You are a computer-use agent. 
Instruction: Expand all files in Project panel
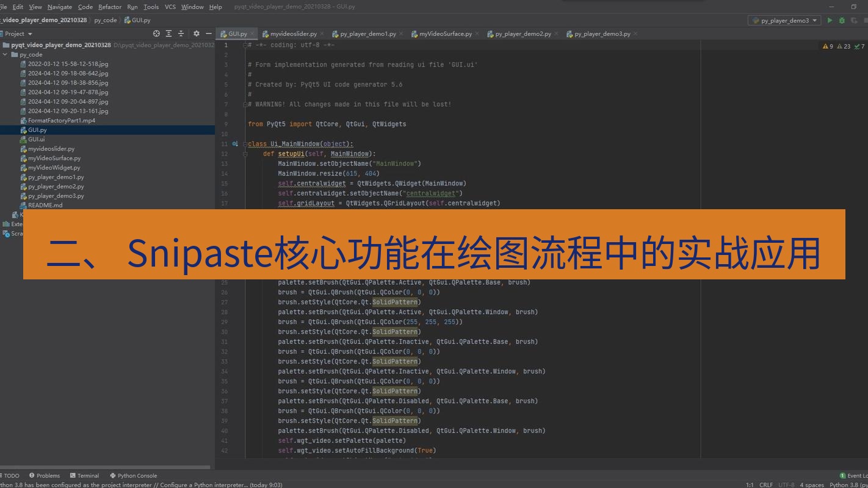coord(168,34)
